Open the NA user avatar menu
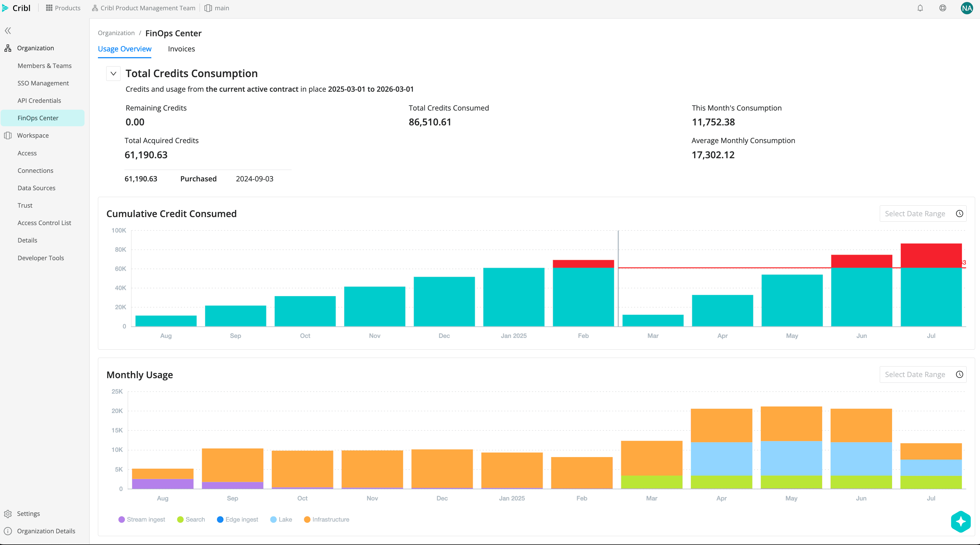980x545 pixels. click(967, 8)
